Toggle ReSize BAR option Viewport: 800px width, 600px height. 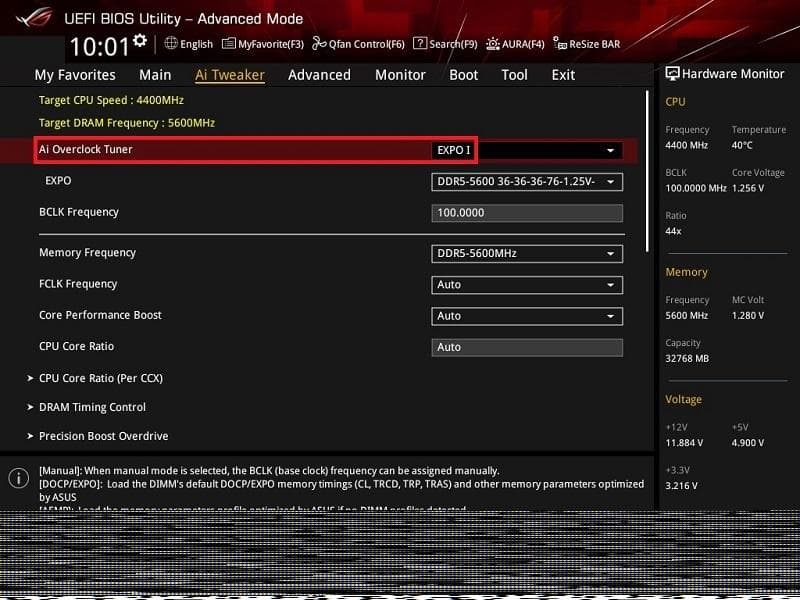click(587, 44)
